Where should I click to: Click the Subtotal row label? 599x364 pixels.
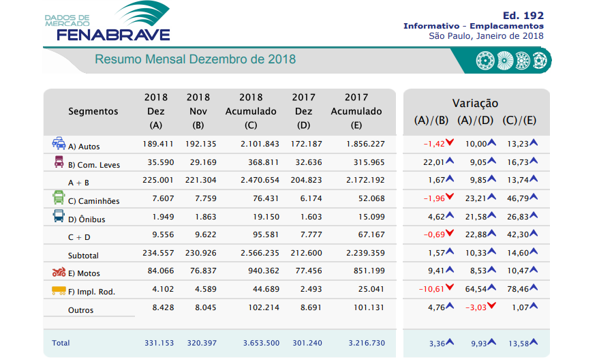pos(83,256)
